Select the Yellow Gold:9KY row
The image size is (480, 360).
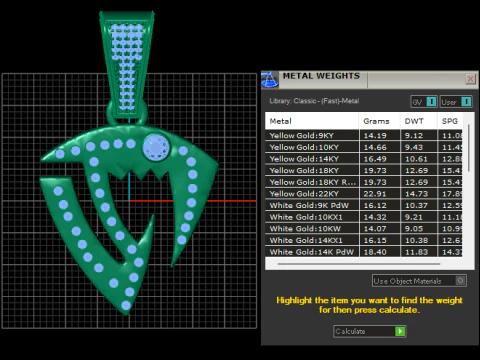(364, 135)
